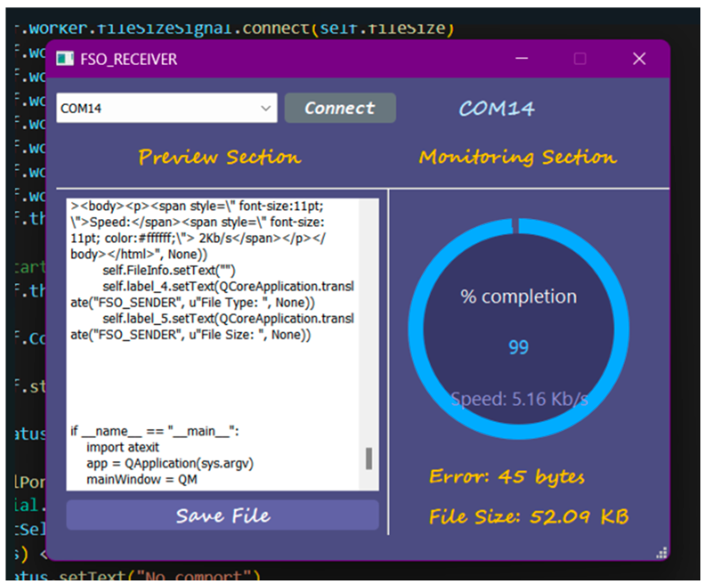This screenshot has width=707, height=588.
Task: Click the Connect button
Action: click(x=340, y=108)
